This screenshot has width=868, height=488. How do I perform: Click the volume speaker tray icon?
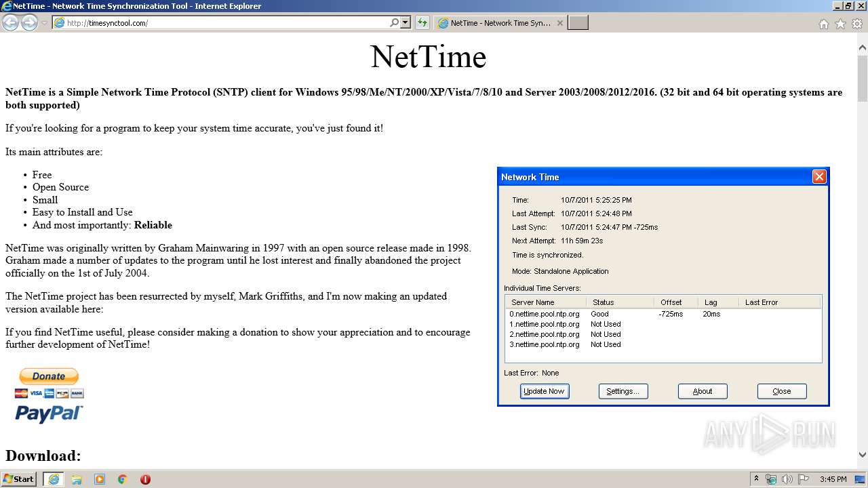coord(787,479)
